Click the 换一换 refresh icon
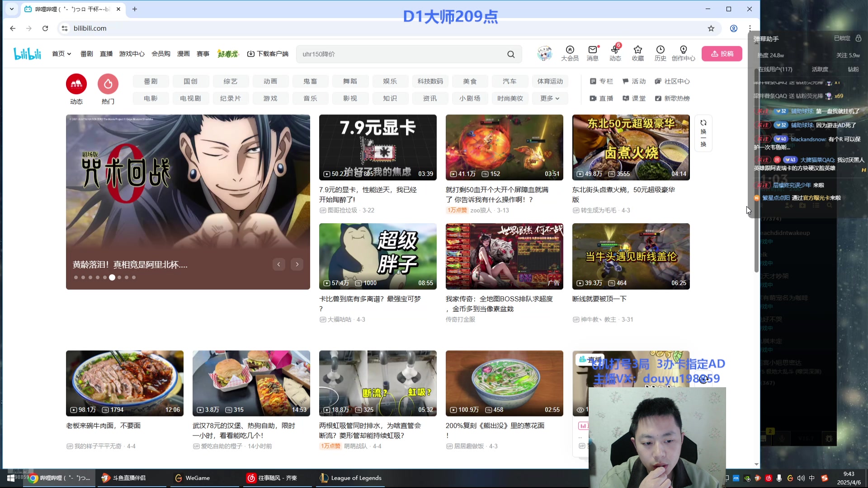 point(703,133)
